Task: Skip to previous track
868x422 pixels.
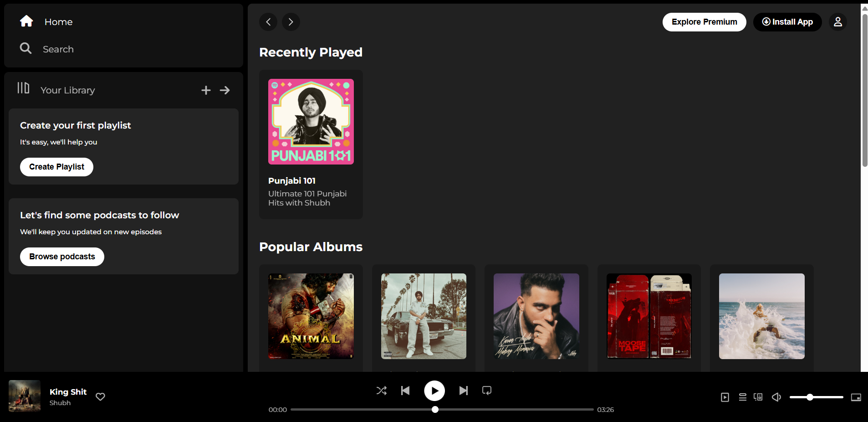Action: [x=405, y=391]
